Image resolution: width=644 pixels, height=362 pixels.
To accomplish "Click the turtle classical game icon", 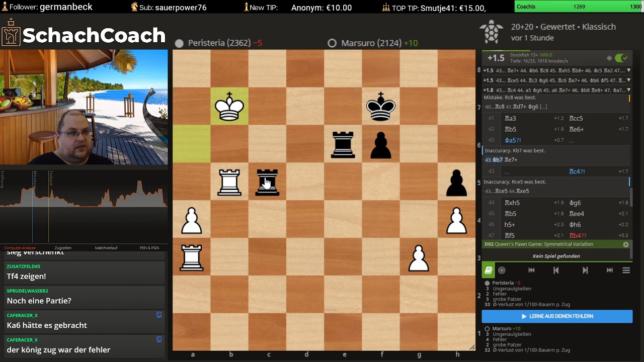I will point(492,32).
